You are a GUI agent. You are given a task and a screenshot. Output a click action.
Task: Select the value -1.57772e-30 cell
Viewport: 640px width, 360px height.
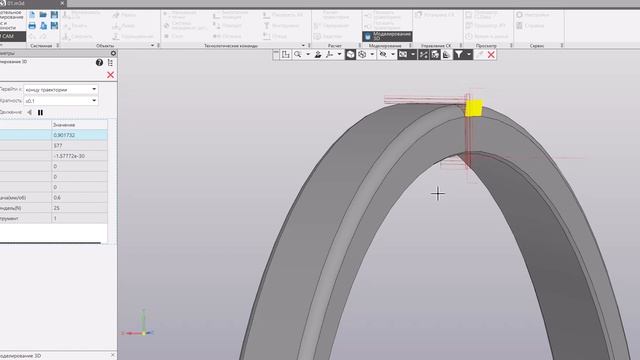80,156
